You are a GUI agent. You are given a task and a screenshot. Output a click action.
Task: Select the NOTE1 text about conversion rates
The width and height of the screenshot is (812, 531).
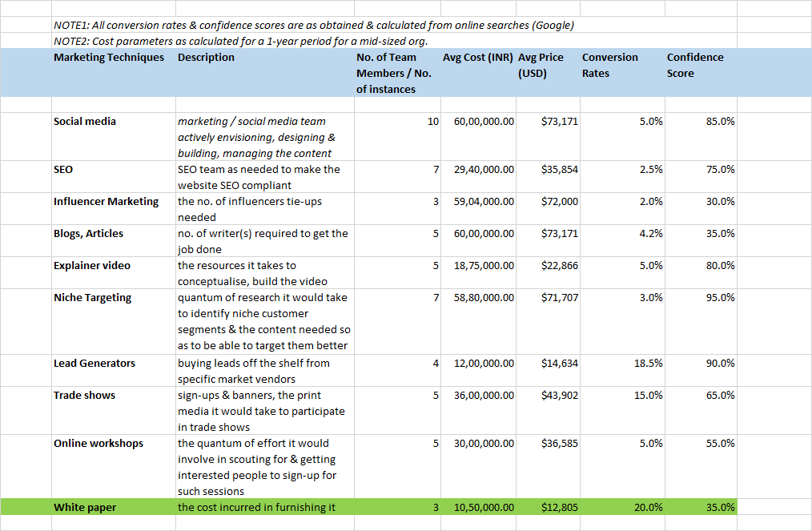tap(313, 25)
